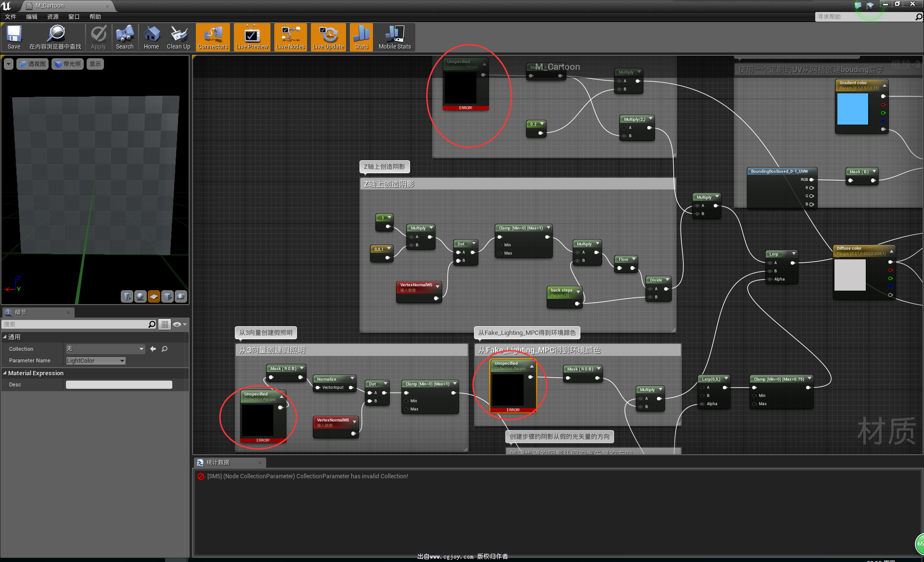Toggle the Live Update button
Screen dimensions: 924x562
pos(328,37)
